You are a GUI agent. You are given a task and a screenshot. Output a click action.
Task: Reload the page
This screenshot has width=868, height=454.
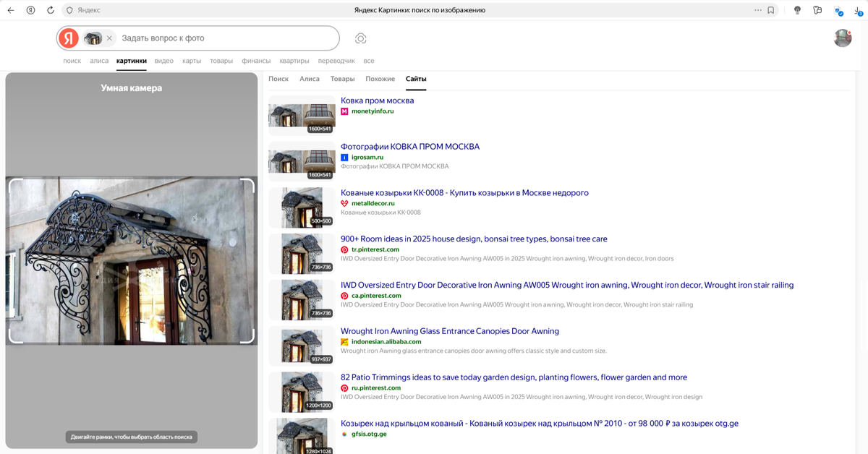pyautogui.click(x=50, y=10)
